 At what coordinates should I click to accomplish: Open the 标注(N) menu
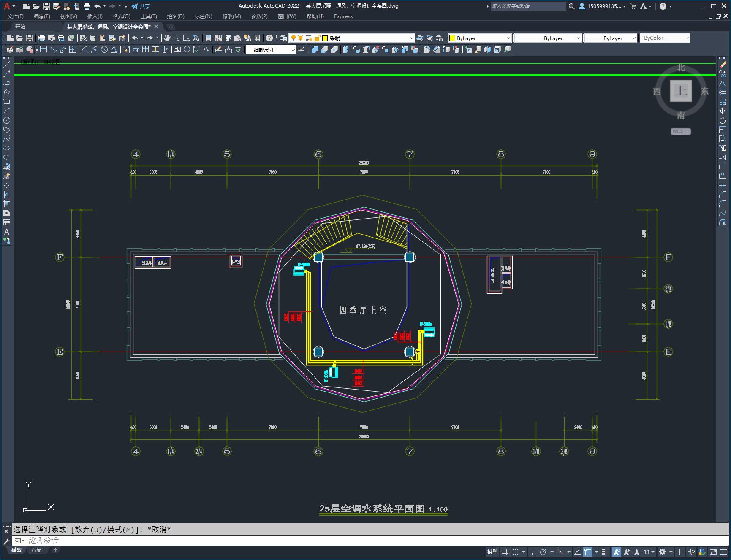[203, 16]
